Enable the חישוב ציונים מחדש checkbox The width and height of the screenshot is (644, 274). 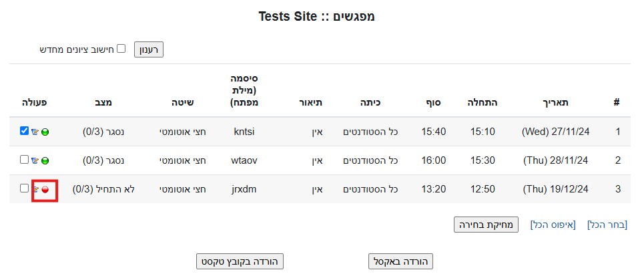point(121,49)
